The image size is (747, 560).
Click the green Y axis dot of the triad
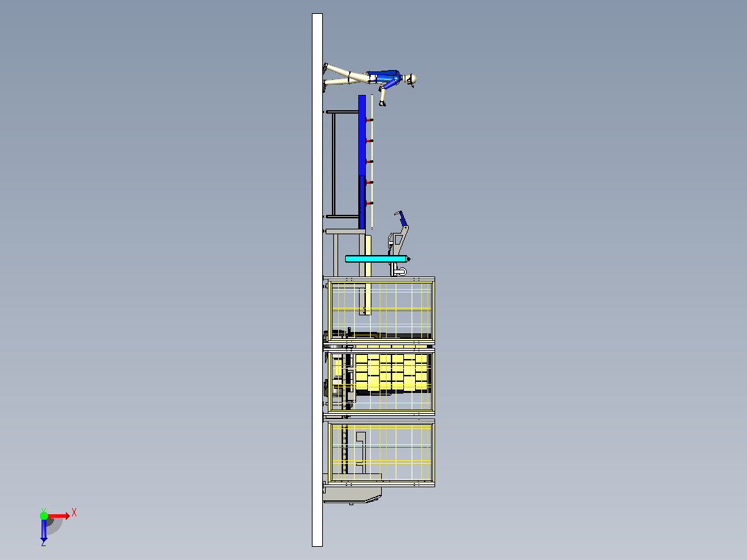44,516
